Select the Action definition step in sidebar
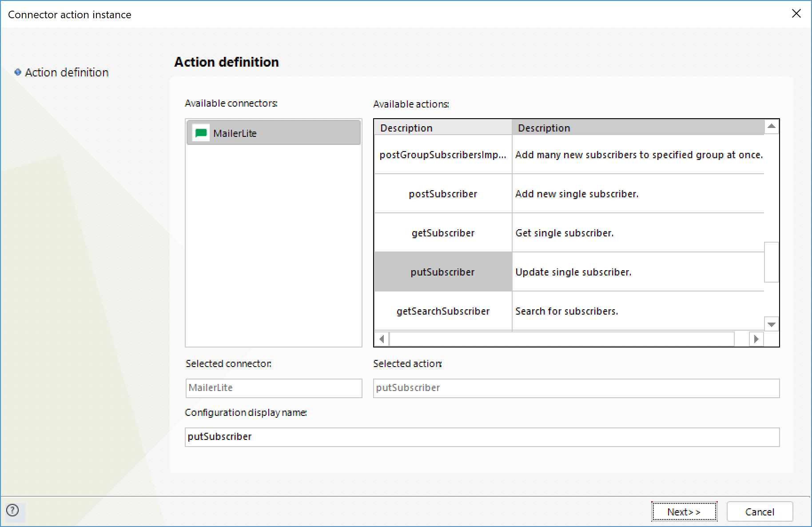Image resolution: width=812 pixels, height=527 pixels. coord(62,72)
